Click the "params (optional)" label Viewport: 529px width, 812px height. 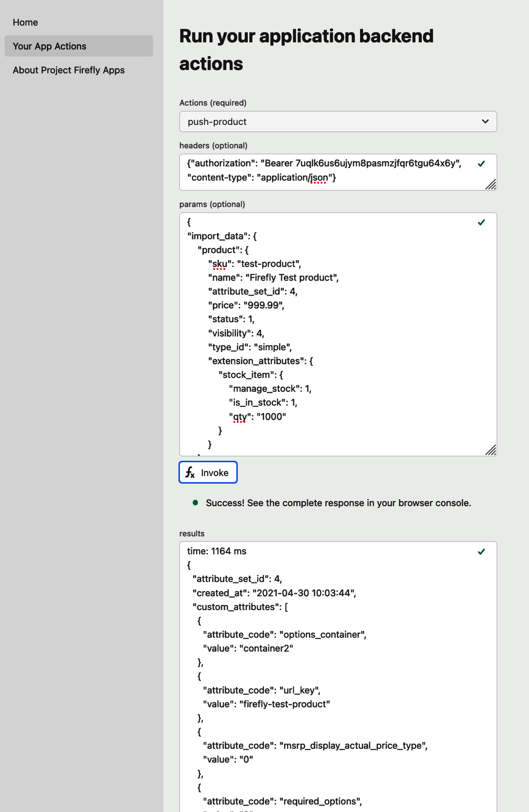(212, 204)
